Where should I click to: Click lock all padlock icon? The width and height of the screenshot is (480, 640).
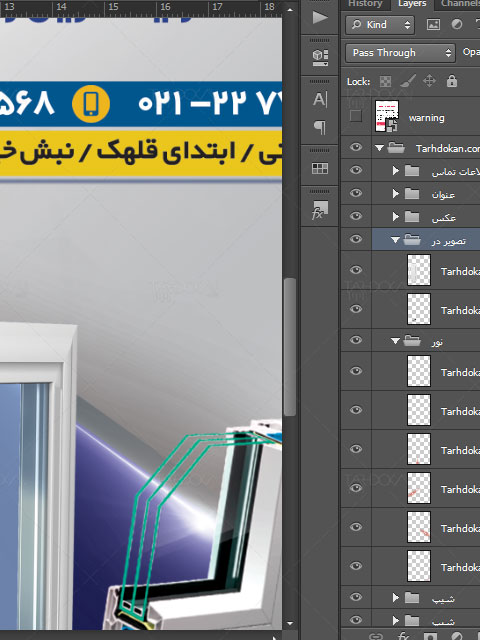(451, 80)
